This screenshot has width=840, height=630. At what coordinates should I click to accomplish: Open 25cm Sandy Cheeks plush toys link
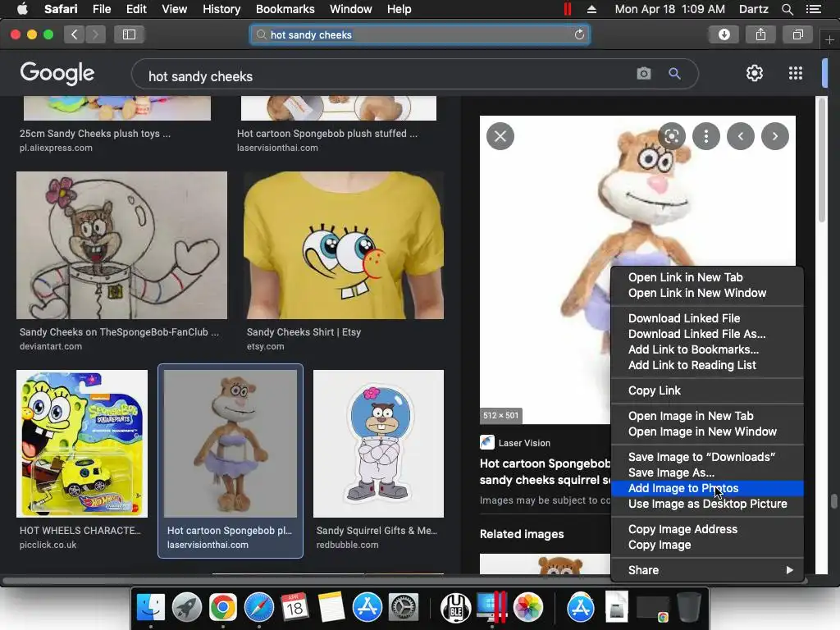95,134
